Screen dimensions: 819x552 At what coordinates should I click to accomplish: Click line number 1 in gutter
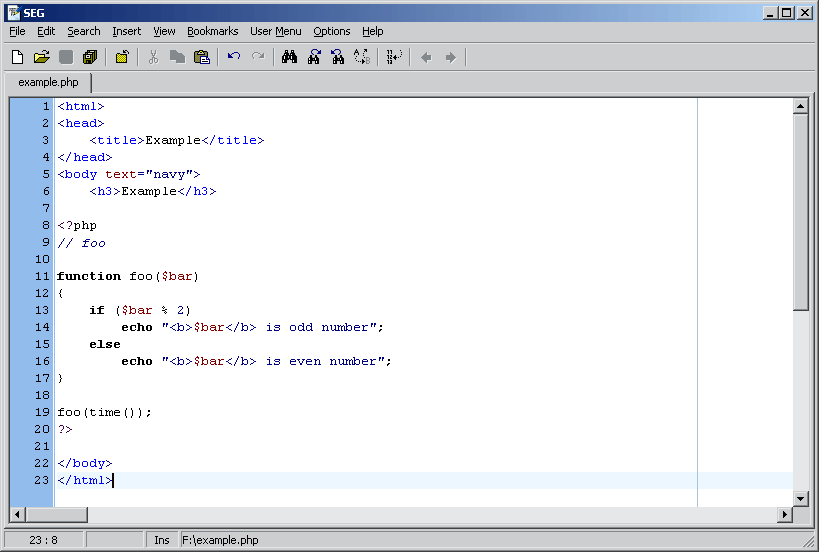(46, 107)
